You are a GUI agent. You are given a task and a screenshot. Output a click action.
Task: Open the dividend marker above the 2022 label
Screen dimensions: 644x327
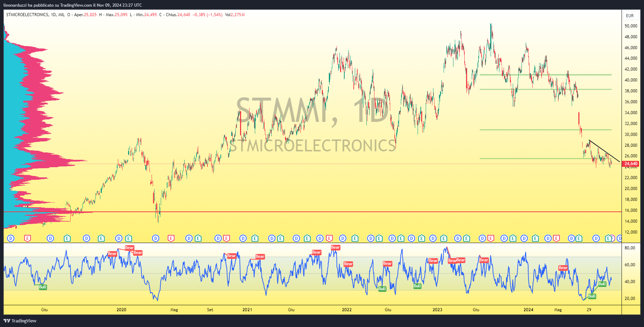point(343,238)
